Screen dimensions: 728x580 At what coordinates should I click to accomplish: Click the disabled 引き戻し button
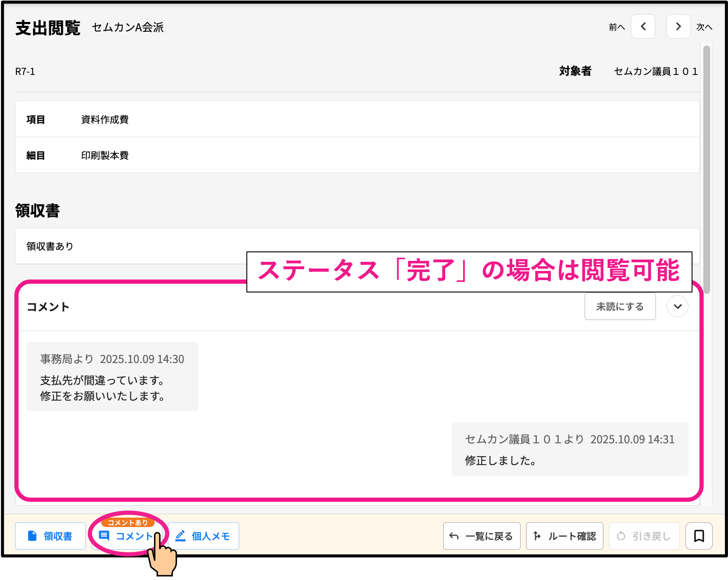(x=644, y=536)
